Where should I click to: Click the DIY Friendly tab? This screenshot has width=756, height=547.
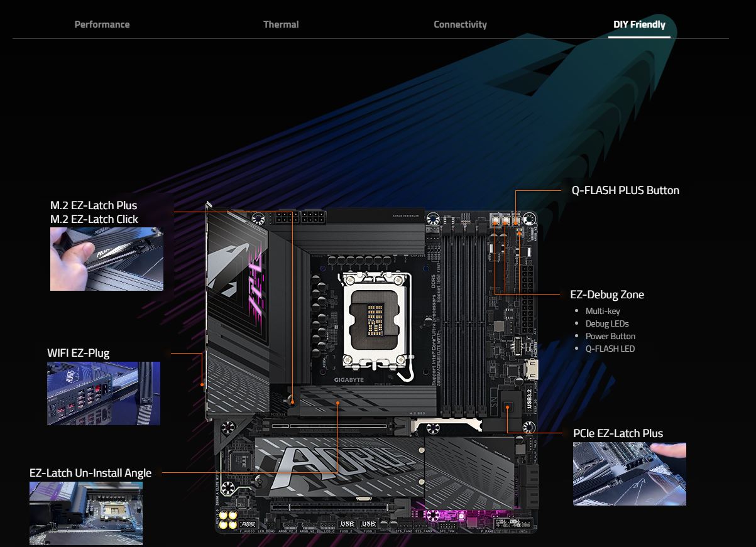(639, 24)
